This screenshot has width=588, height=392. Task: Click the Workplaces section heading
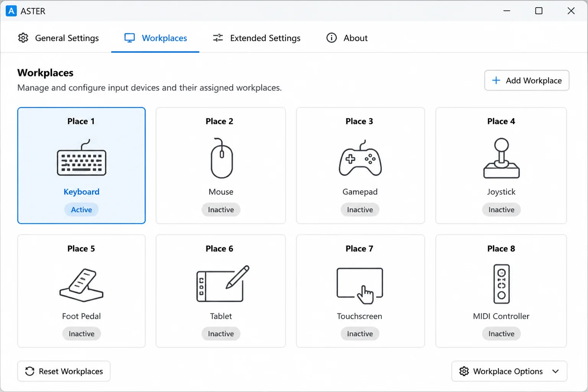click(46, 73)
